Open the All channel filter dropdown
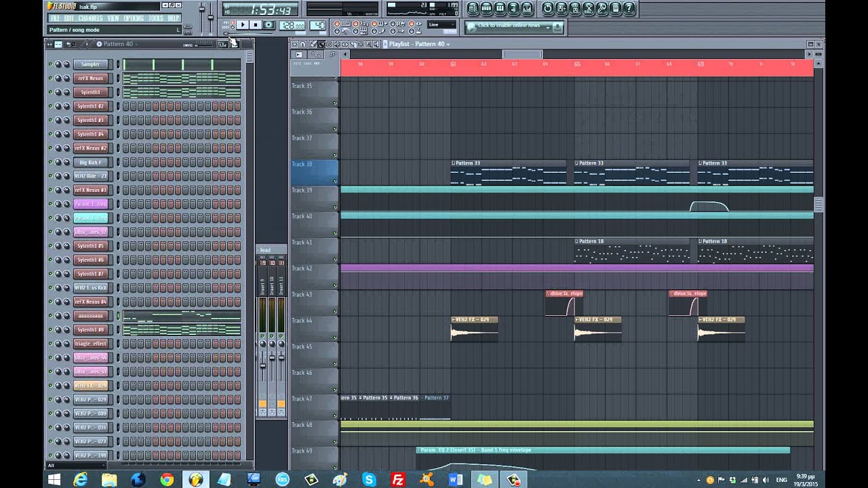The height and width of the screenshot is (488, 868). pyautogui.click(x=75, y=465)
